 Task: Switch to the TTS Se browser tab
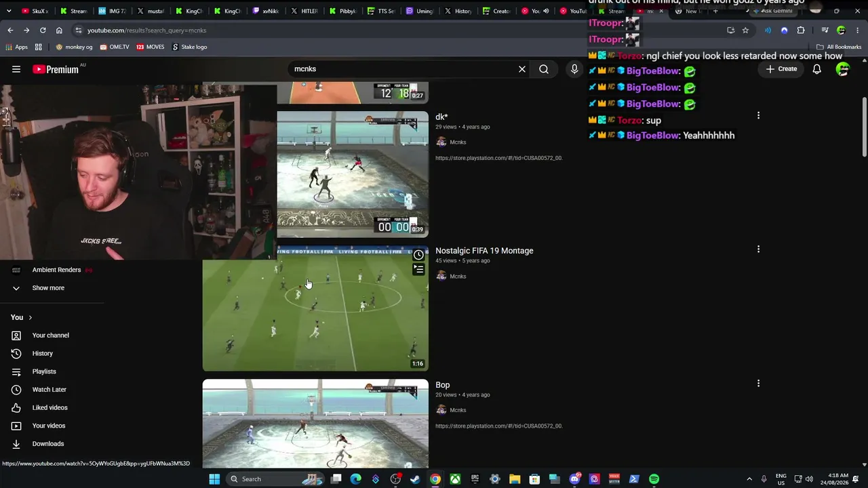tap(381, 11)
